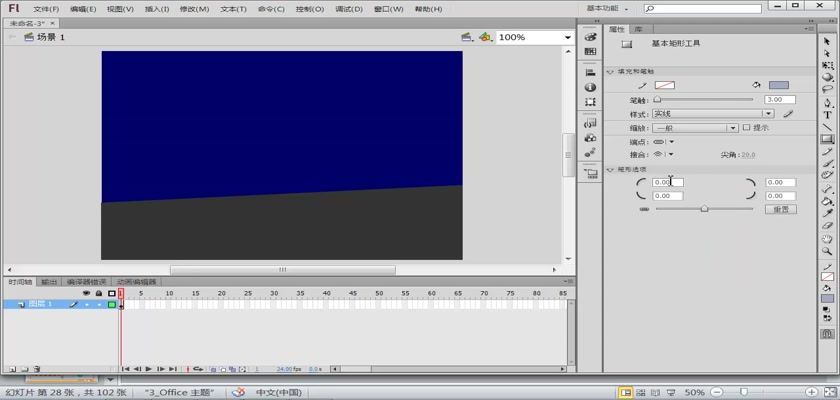Toggle Onion Skin in timeline
The image size is (840, 400).
(213, 369)
